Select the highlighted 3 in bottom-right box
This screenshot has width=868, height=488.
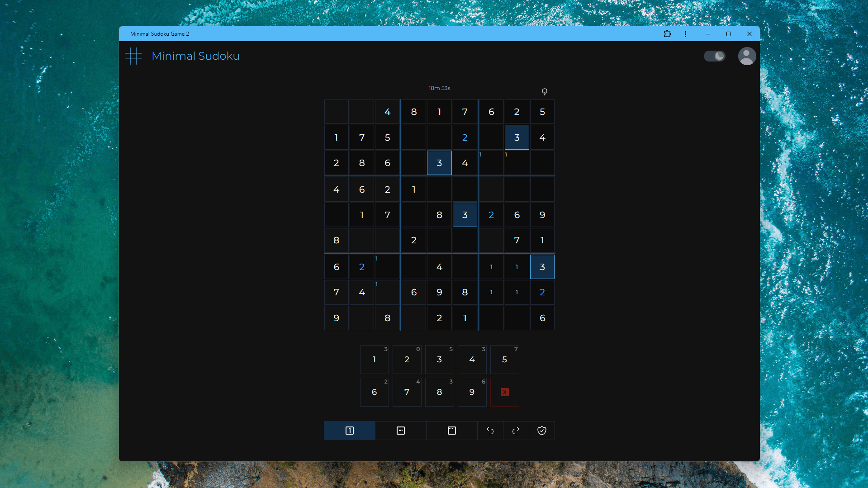click(542, 267)
